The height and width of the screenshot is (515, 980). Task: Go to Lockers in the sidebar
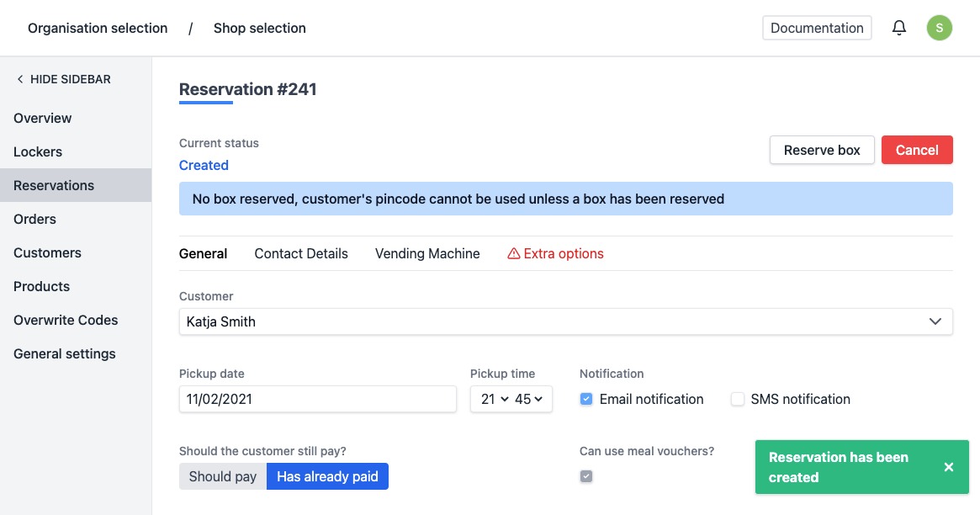[x=38, y=151]
